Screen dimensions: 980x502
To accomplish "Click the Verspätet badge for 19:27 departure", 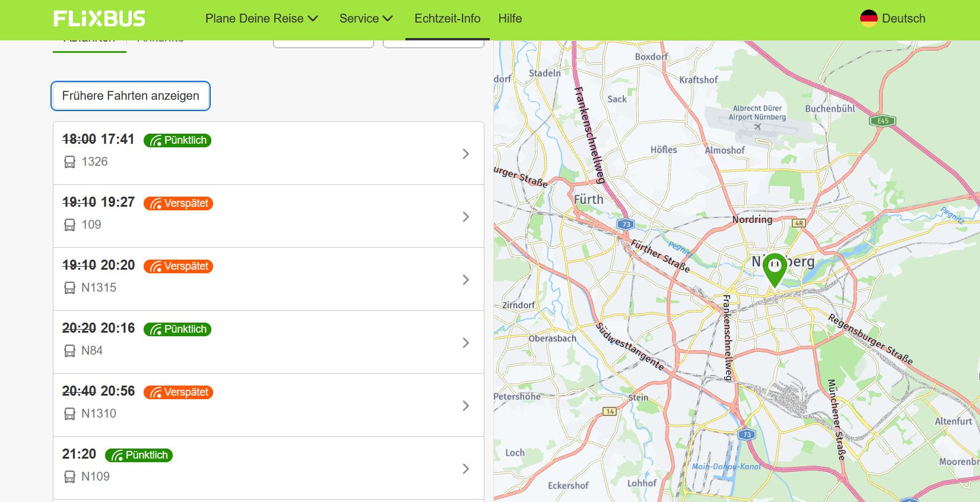I will coord(178,203).
